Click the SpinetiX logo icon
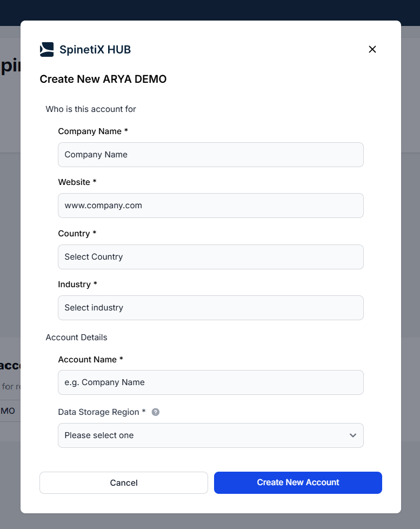420x529 pixels. coord(46,50)
